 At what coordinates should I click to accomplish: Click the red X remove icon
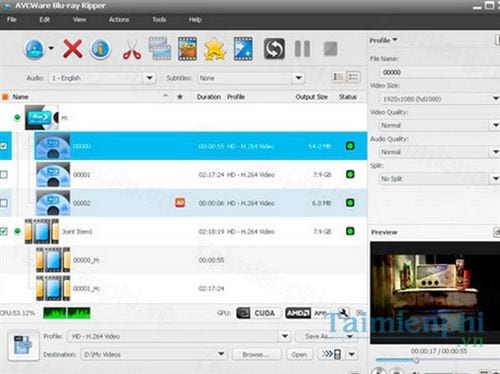[72, 49]
